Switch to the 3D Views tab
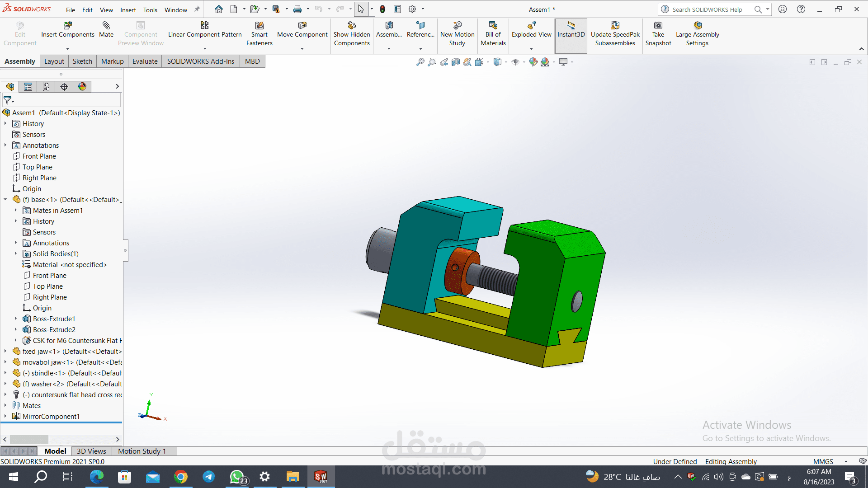This screenshot has width=868, height=488. (x=91, y=451)
